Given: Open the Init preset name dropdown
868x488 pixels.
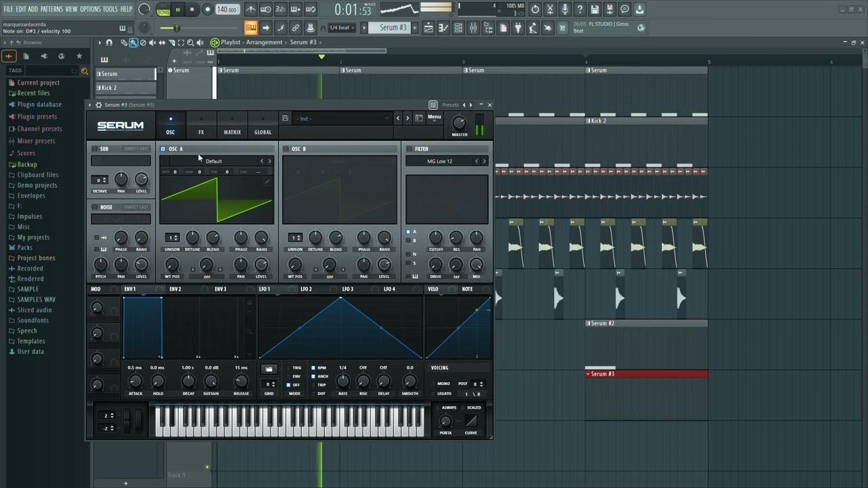Looking at the screenshot, I should (x=342, y=119).
